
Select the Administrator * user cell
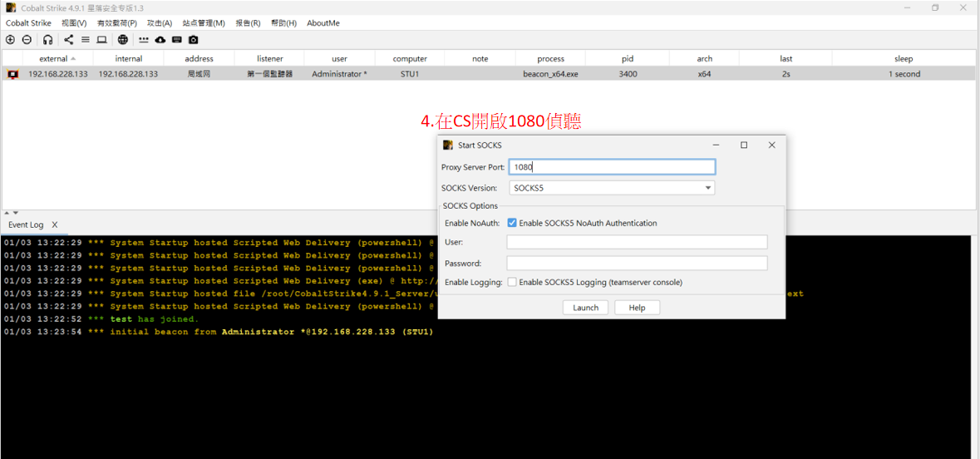click(339, 74)
